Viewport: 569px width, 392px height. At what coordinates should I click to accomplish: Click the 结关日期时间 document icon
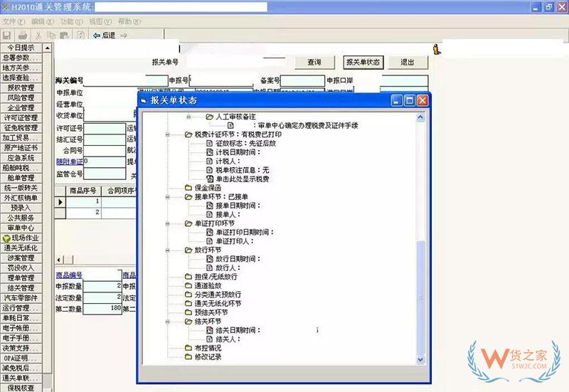click(209, 330)
